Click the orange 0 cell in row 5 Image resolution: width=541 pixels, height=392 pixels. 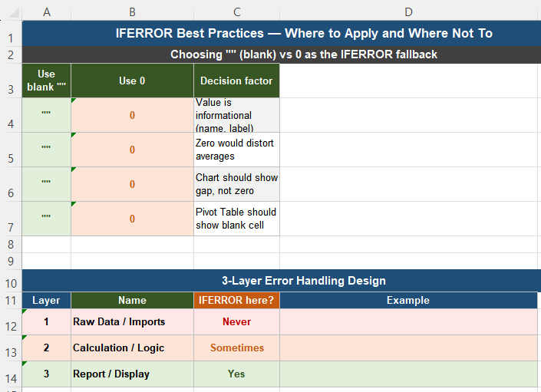click(x=132, y=150)
